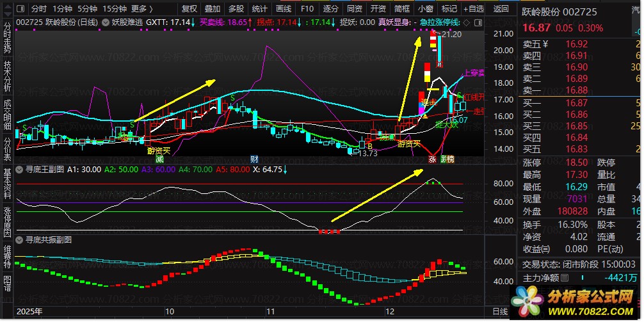Open the 寻底共振副图 indicator dropdown
Image resolution: width=644 pixels, height=322 pixels.
[20, 239]
